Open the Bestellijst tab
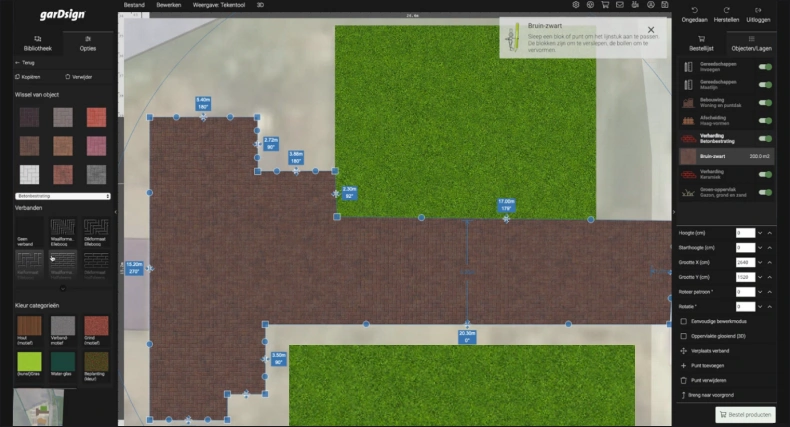 (701, 44)
